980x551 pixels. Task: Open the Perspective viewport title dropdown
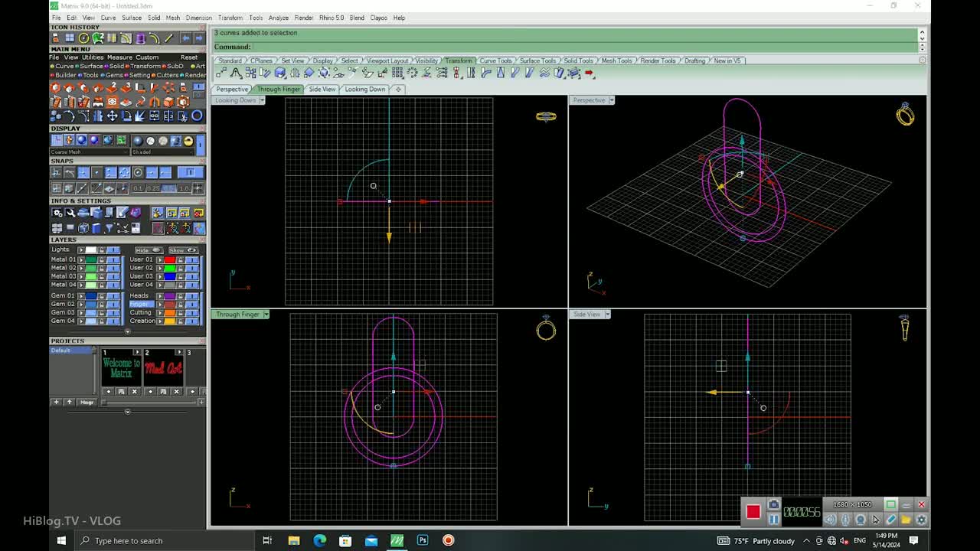(x=612, y=100)
